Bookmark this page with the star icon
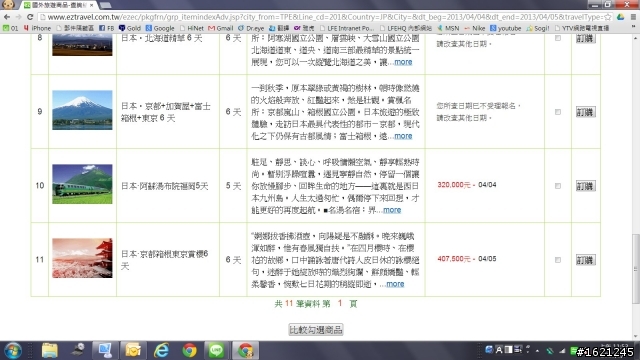The width and height of the screenshot is (640, 360). (608, 17)
